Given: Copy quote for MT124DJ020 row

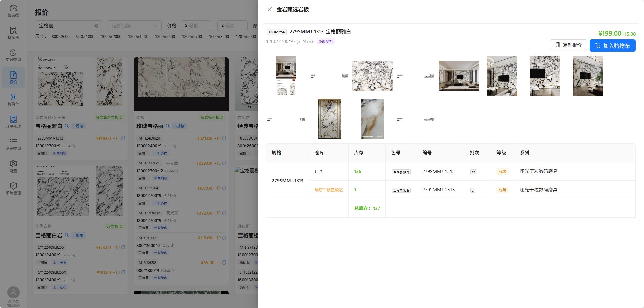Looking at the screenshot, I should pyautogui.click(x=224, y=138).
